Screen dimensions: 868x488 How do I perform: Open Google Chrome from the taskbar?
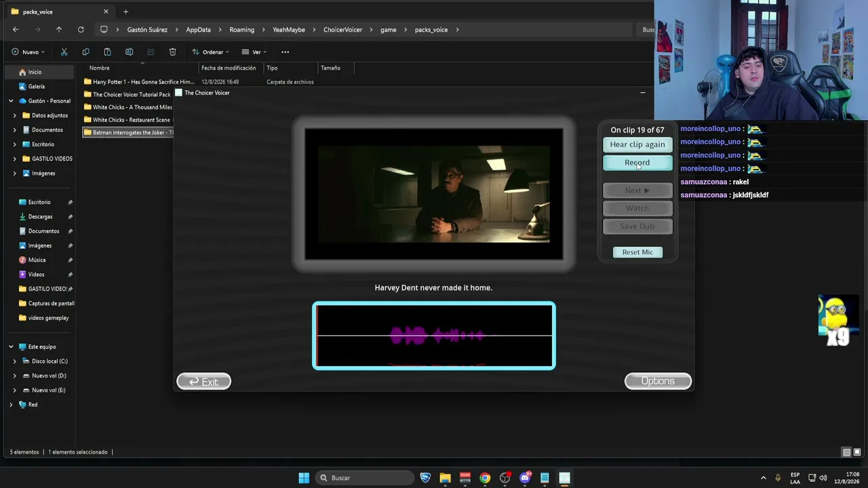(485, 478)
